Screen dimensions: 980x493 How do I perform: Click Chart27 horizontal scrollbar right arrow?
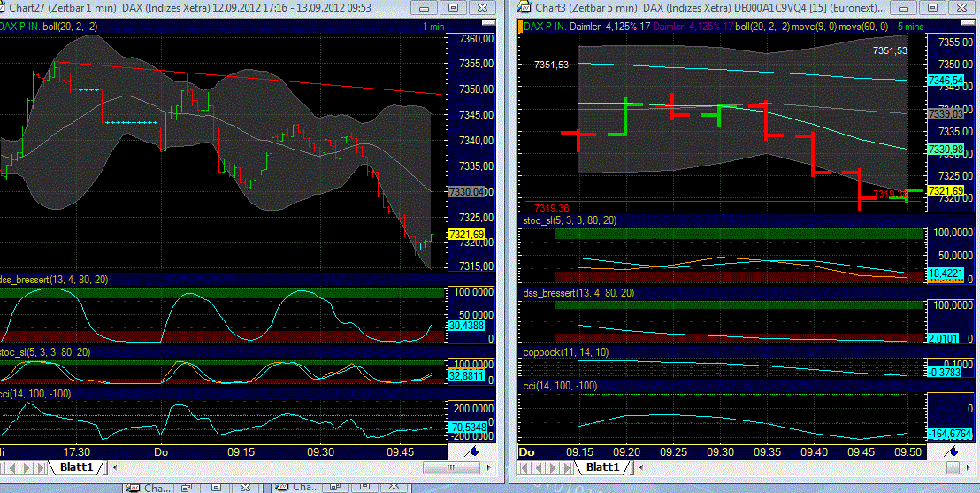coord(489,467)
